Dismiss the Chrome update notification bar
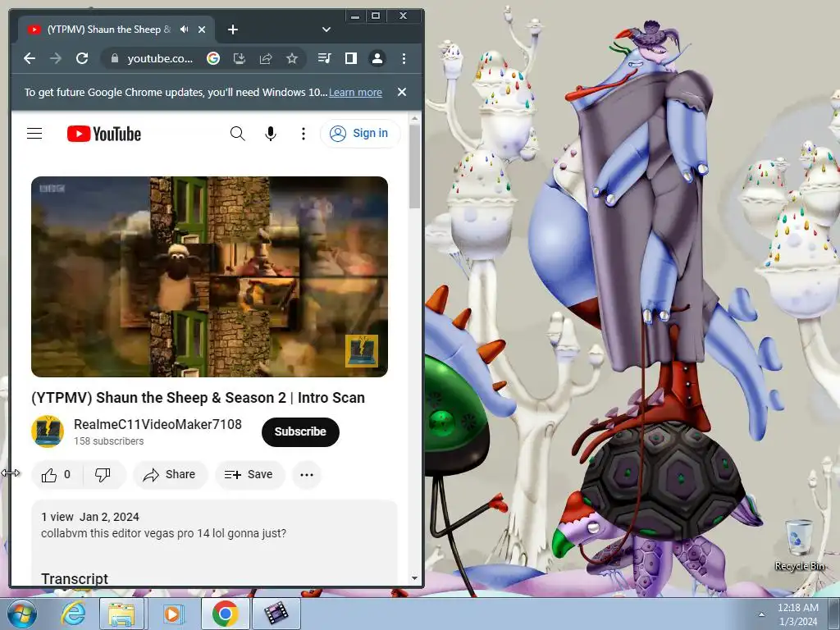The width and height of the screenshot is (840, 630). 402,92
